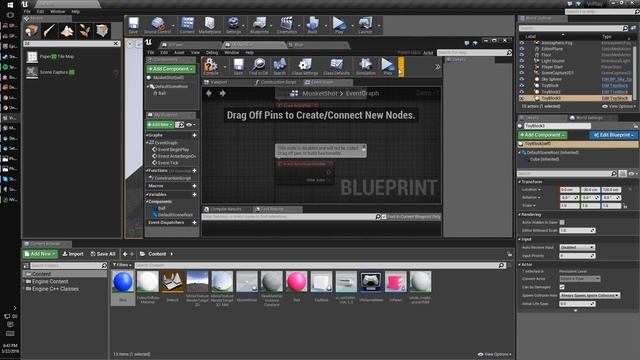Toggle visibility of Atmospheric Fog actor
Image resolution: width=640 pixels, height=360 pixels.
click(x=522, y=43)
